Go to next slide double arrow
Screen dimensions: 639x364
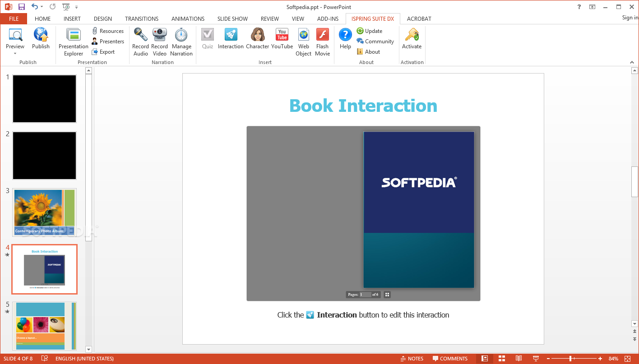634,339
